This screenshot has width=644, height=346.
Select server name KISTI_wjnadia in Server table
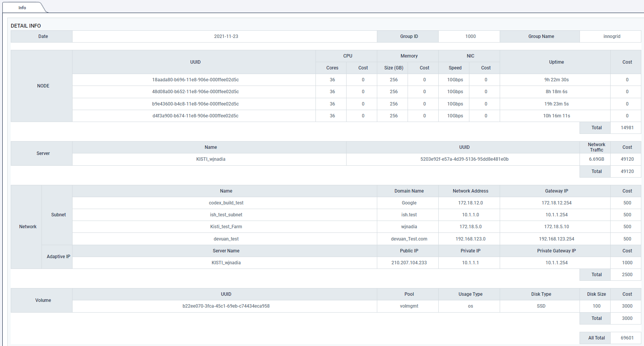coord(211,159)
